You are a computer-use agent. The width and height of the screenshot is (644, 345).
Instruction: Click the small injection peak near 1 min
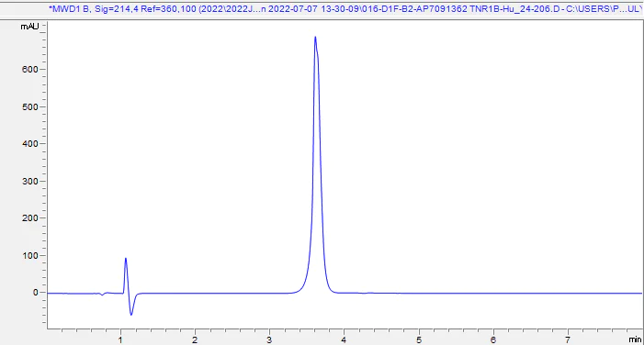126,259
